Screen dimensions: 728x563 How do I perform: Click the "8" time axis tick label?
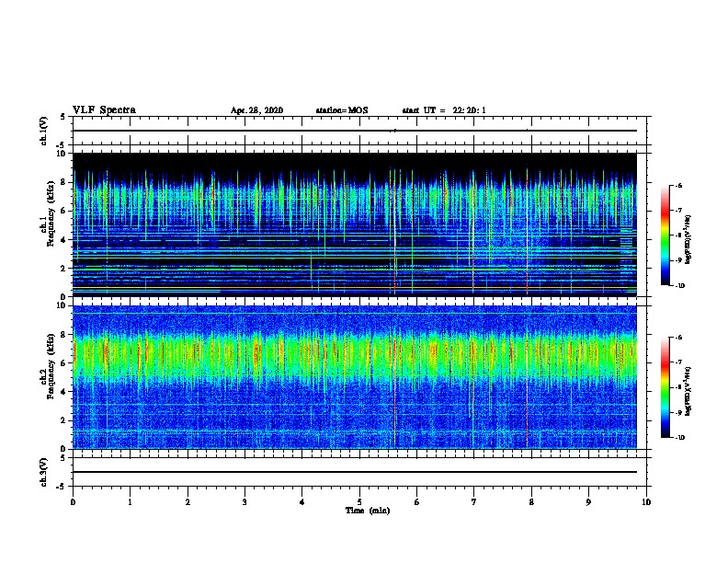(531, 502)
